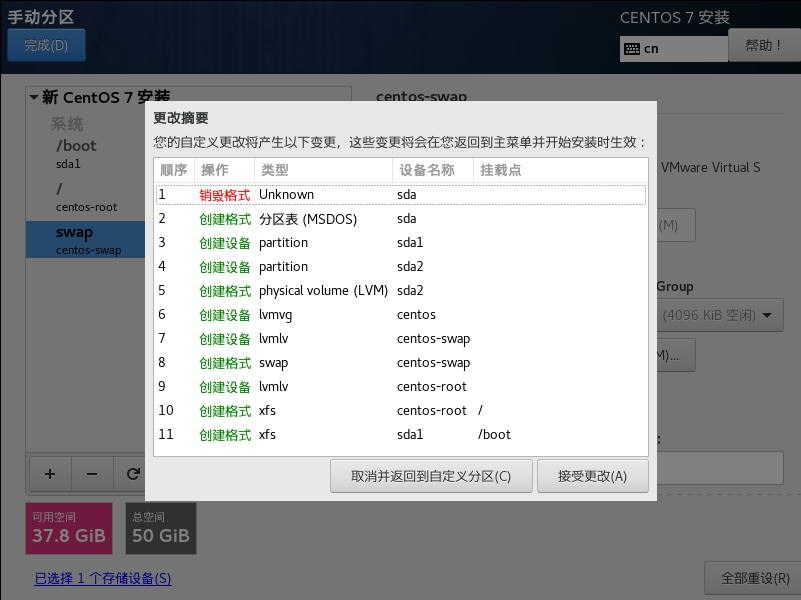
Task: Select row 2 分区表 (MSDOS)
Action: [x=401, y=219]
